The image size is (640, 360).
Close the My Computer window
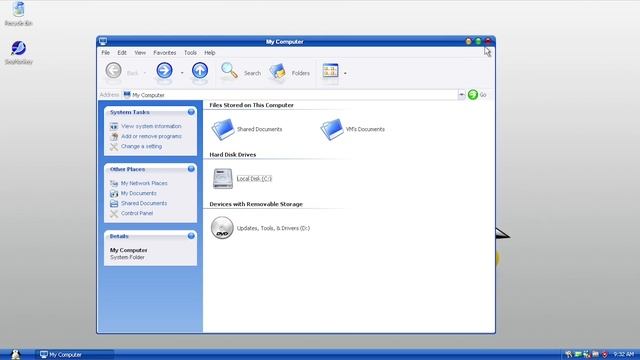point(488,41)
